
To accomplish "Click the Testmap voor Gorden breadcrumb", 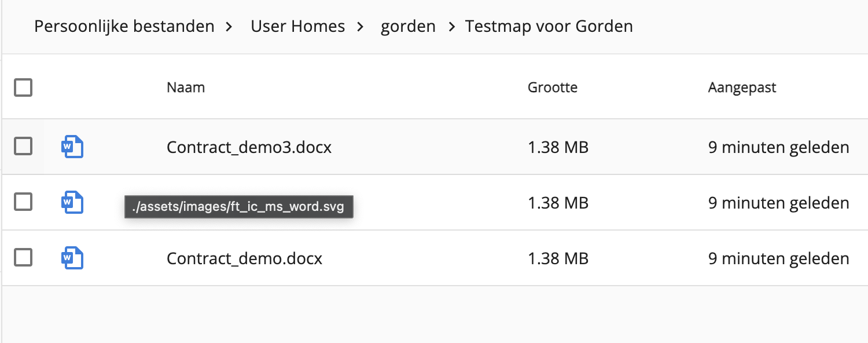I will [549, 26].
